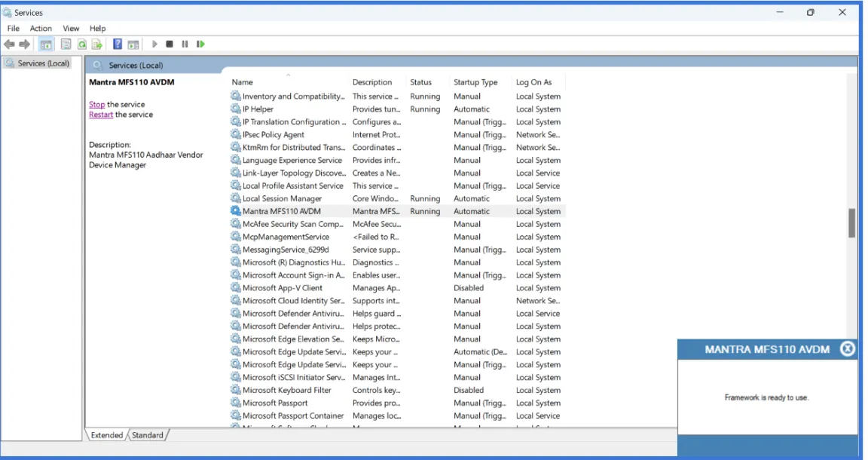
Task: Click the Restart the service link
Action: pyautogui.click(x=101, y=115)
